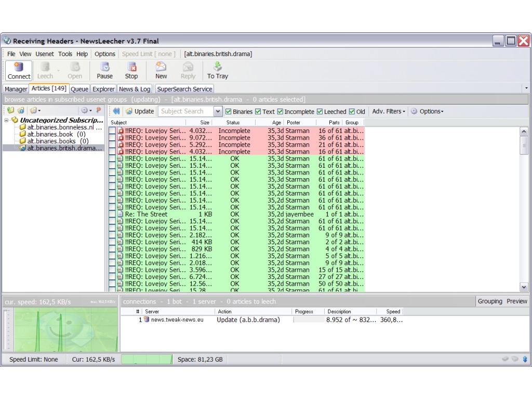Toggle the Leeched filter checkbox
Screen dimensions: 532x399
320,111
